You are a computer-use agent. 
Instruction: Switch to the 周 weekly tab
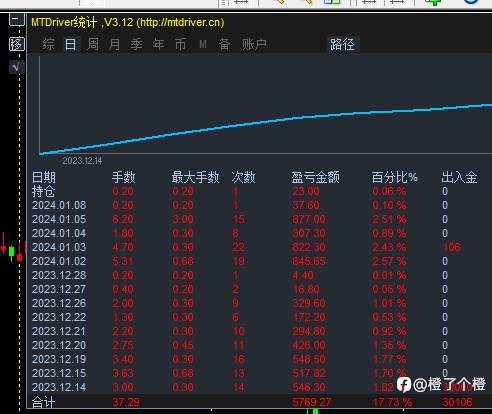click(93, 44)
